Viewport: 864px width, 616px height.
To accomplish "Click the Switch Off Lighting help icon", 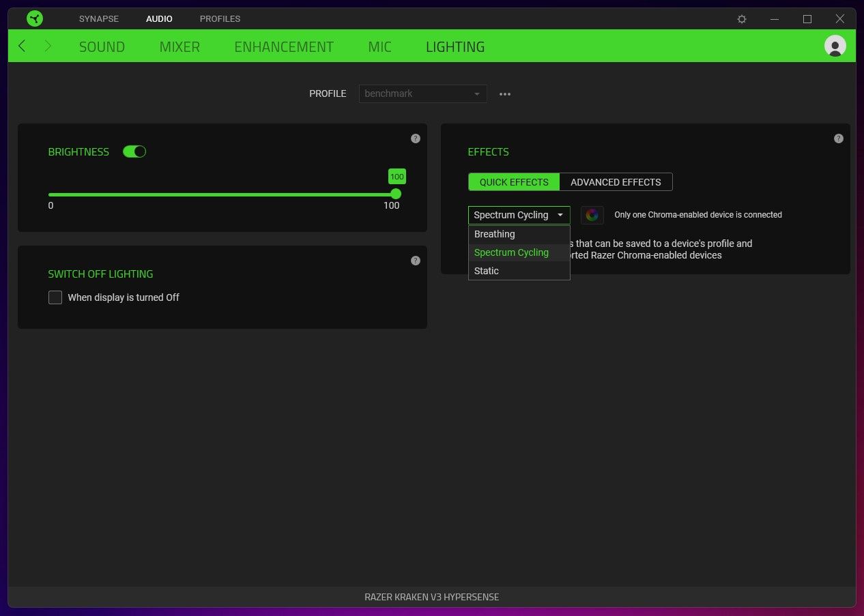I will (x=416, y=261).
